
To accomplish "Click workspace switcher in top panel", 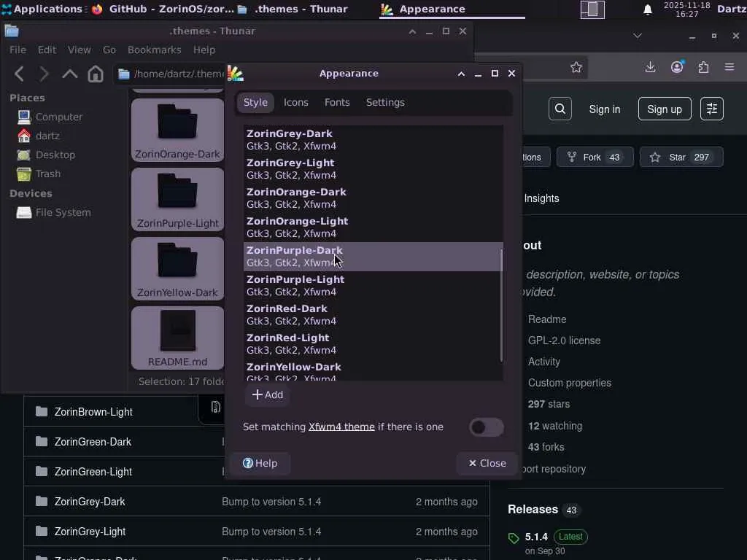I will 592,9.
